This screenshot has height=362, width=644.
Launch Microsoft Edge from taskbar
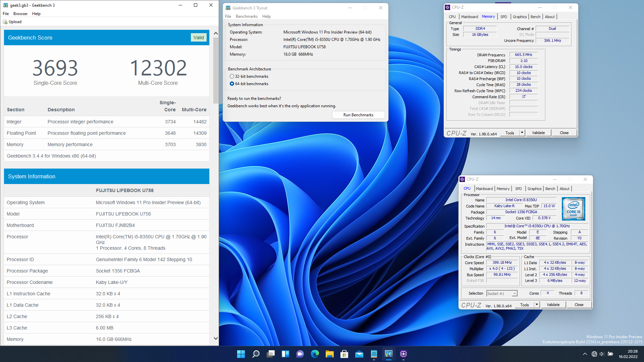click(315, 354)
